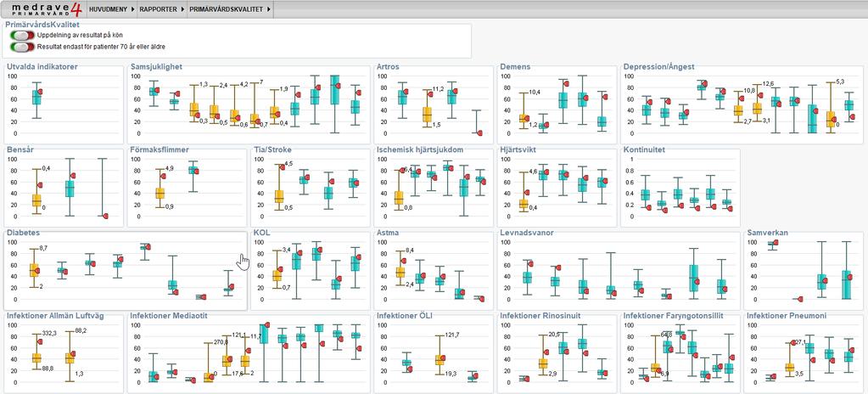
Task: Click the orange boxplot in Bensår chart
Action: point(36,200)
